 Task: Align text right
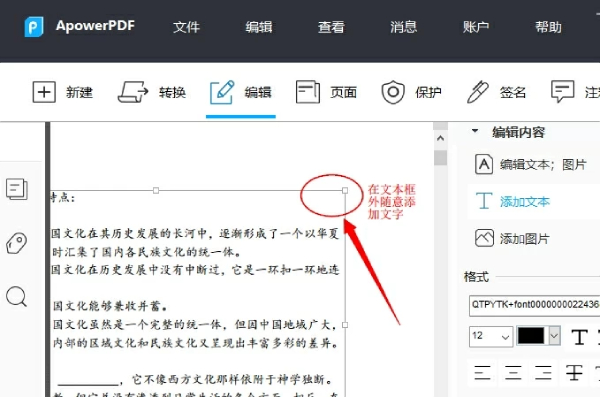click(543, 372)
